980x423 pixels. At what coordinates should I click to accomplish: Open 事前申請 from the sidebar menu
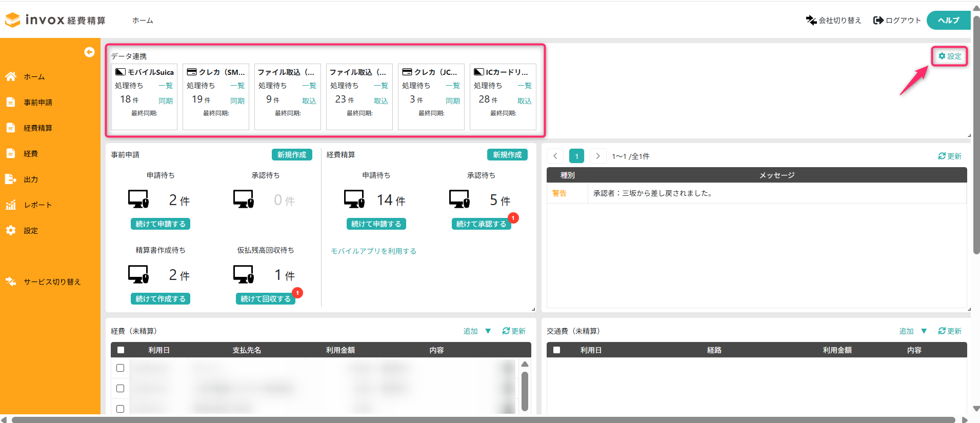[38, 102]
